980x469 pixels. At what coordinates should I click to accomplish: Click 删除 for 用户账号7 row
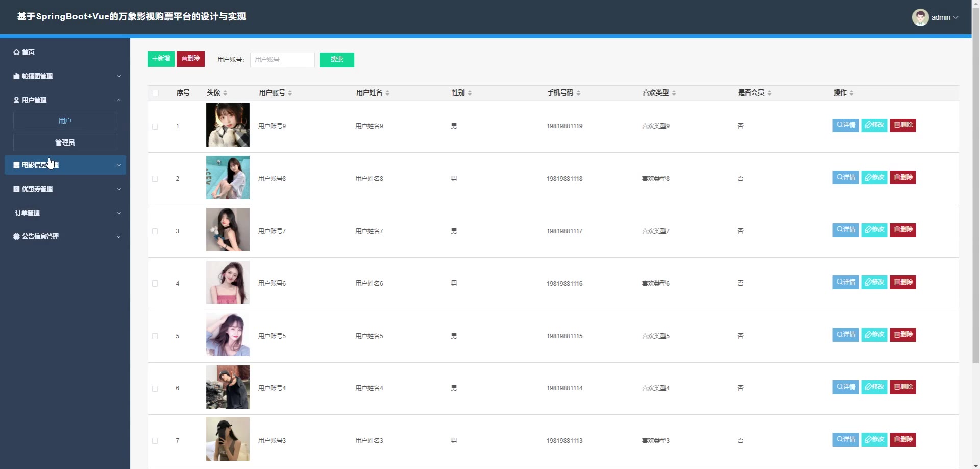[903, 230]
